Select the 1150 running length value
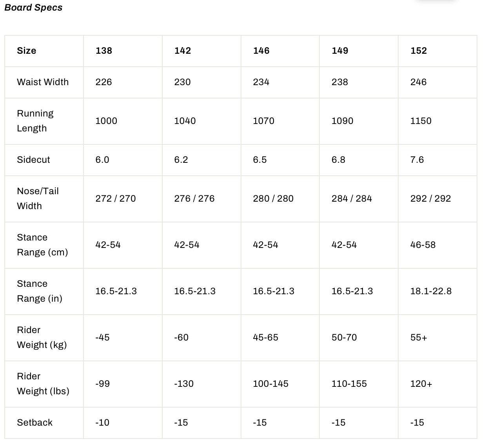The image size is (486, 448). pos(421,121)
